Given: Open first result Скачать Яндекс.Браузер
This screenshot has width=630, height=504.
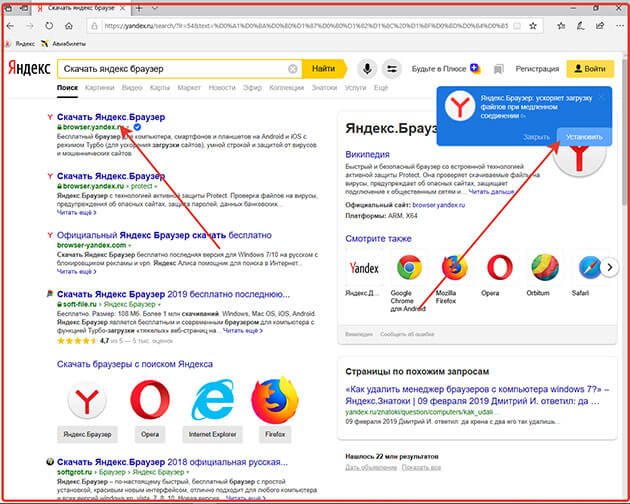Looking at the screenshot, I should (x=111, y=117).
